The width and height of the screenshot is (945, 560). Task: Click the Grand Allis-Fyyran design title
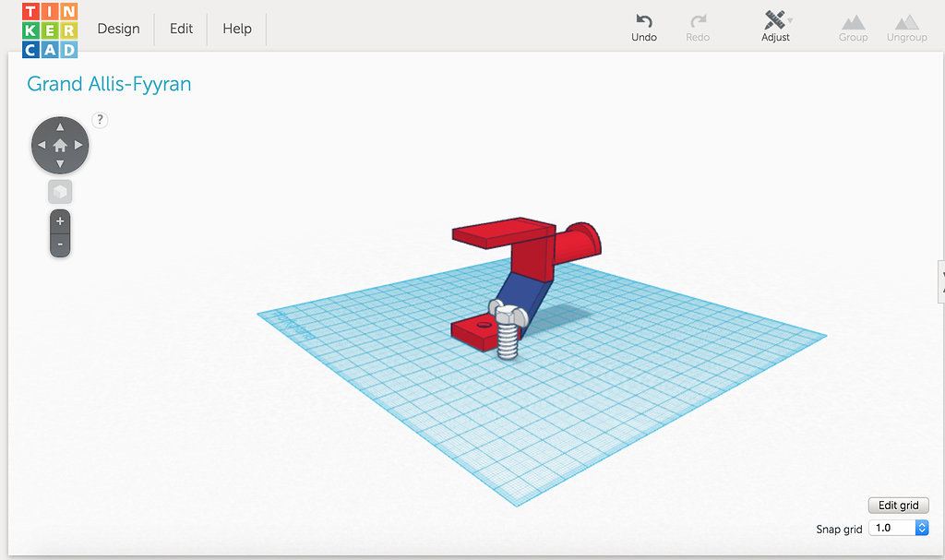(108, 84)
